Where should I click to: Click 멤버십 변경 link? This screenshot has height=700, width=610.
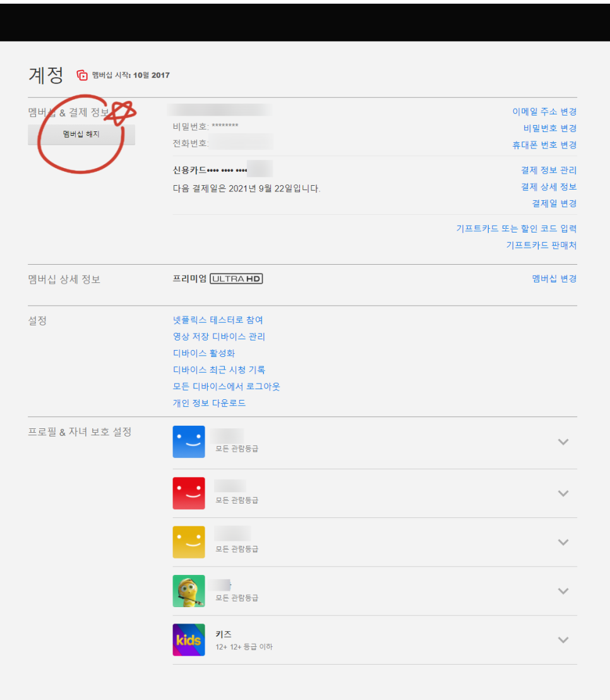(554, 279)
